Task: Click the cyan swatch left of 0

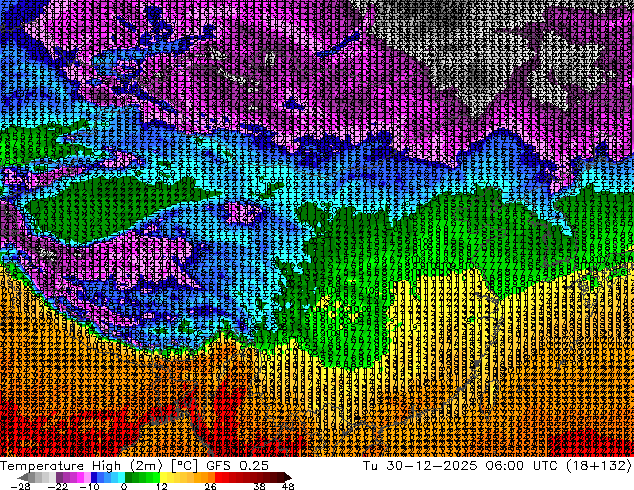Action: (x=121, y=477)
